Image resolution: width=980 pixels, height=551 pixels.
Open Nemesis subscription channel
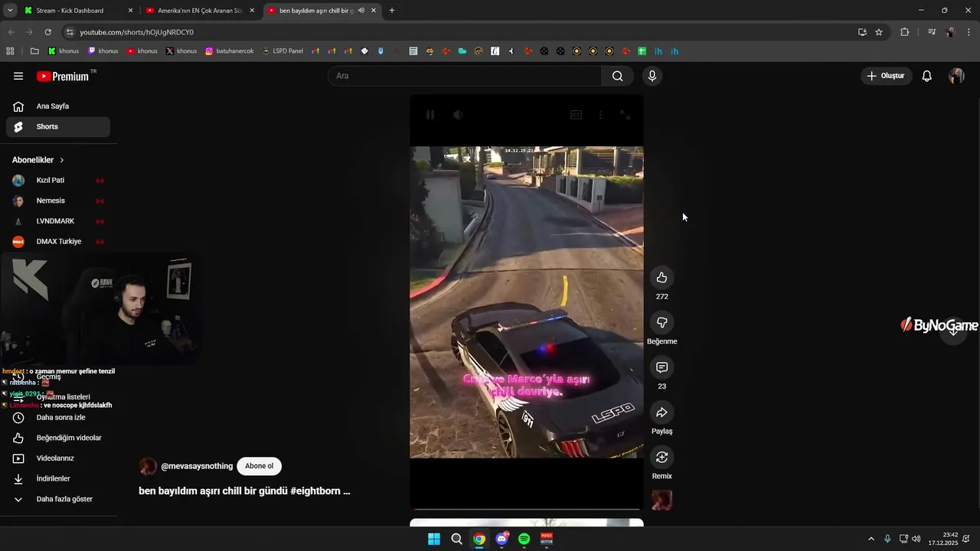(58, 201)
